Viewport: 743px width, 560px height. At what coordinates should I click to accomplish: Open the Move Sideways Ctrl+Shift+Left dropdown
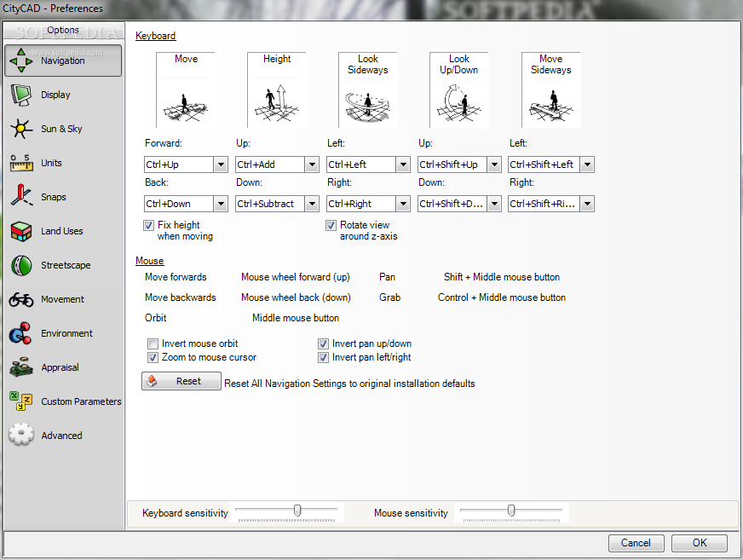(587, 165)
